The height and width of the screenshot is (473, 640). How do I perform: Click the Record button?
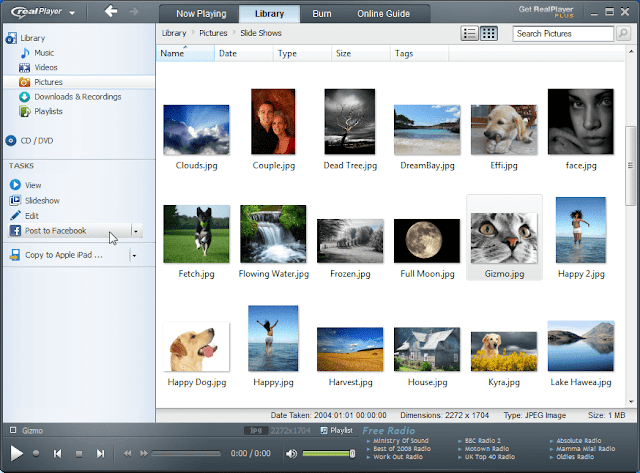(36, 453)
